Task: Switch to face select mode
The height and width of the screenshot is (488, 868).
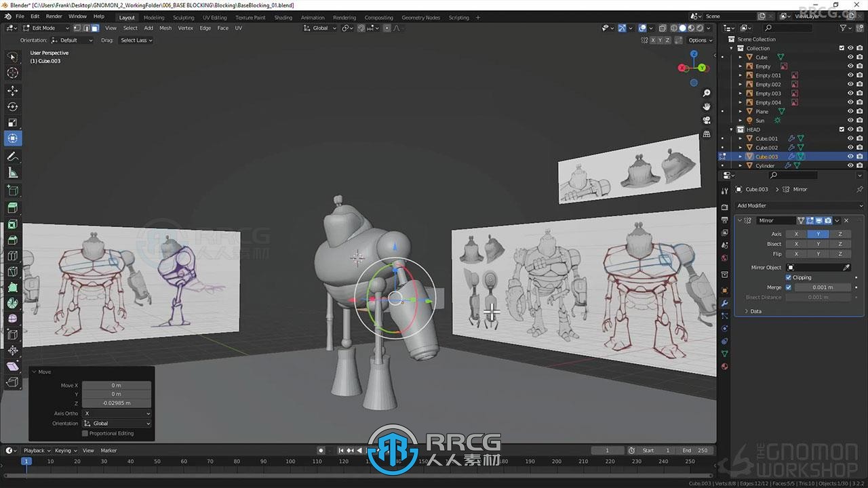Action: point(95,28)
